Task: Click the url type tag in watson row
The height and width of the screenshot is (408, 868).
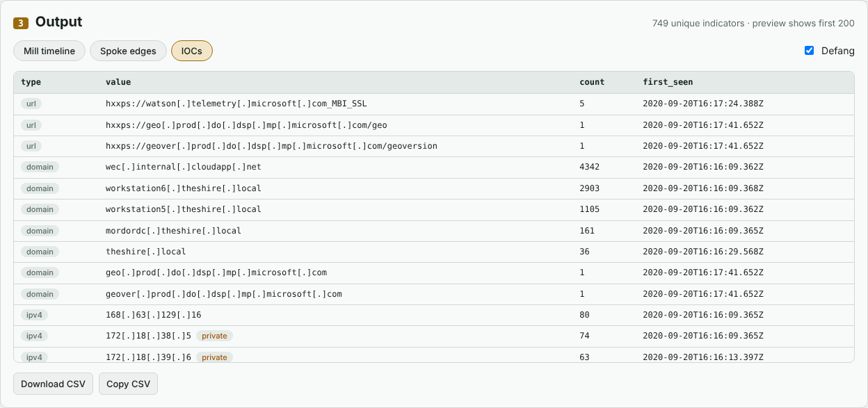Action: pyautogui.click(x=31, y=104)
